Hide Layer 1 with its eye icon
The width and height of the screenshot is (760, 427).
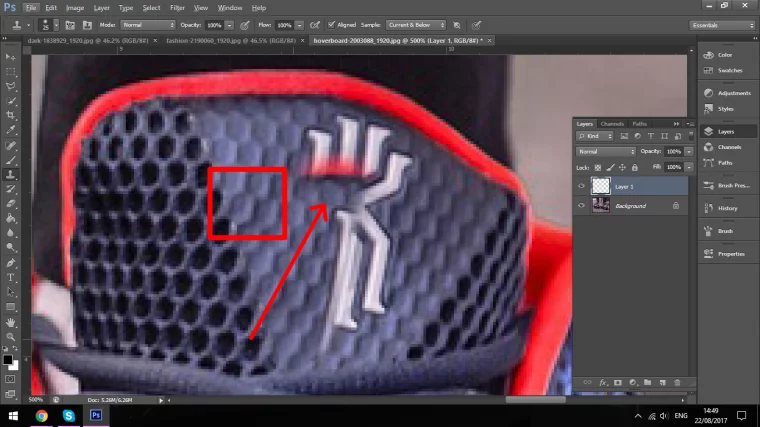pos(581,186)
